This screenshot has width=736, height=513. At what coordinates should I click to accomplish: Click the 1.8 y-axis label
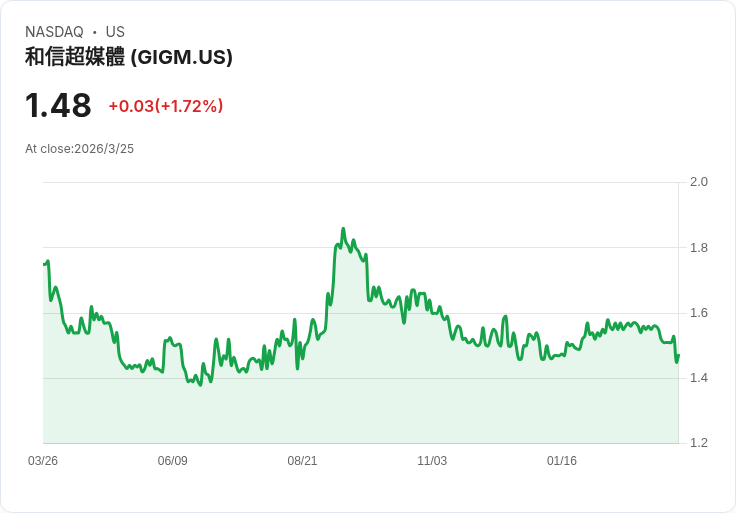[x=699, y=248]
